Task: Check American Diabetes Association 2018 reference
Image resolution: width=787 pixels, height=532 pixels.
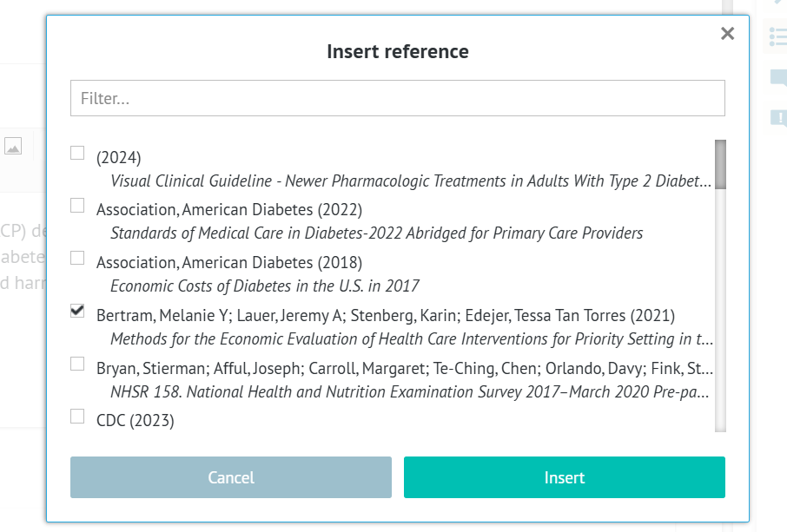Action: pyautogui.click(x=77, y=258)
